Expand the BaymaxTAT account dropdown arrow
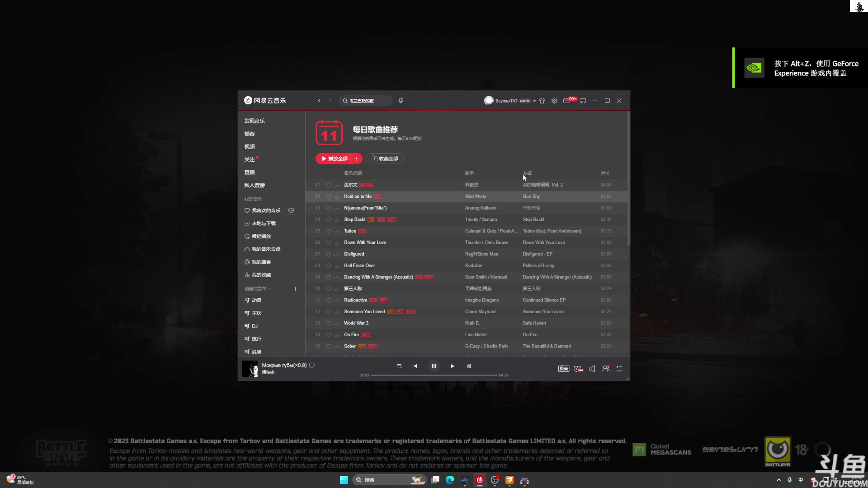This screenshot has height=488, width=868. coord(534,101)
